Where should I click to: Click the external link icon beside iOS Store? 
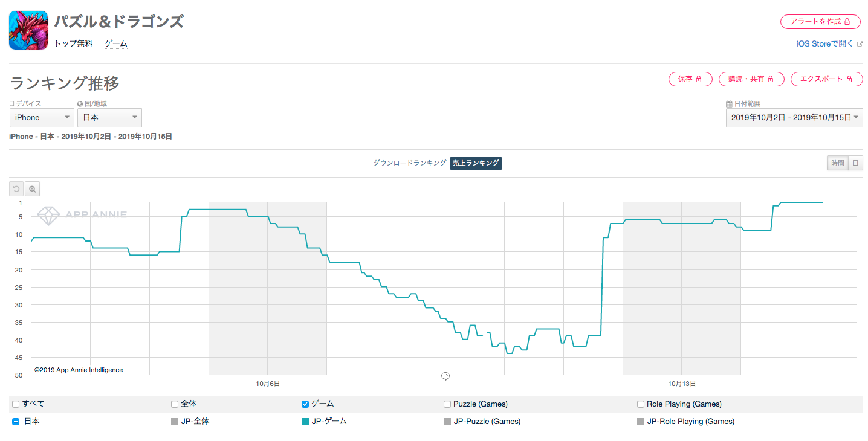pos(860,43)
